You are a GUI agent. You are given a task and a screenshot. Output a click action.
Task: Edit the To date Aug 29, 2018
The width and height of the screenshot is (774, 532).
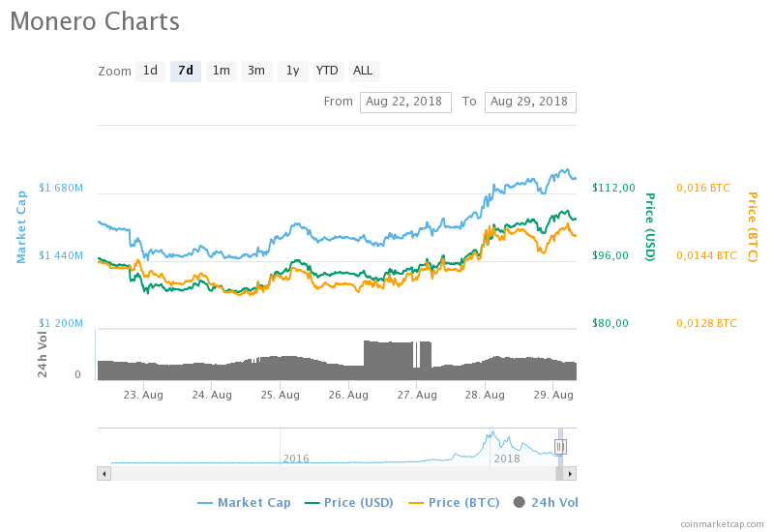click(x=530, y=103)
